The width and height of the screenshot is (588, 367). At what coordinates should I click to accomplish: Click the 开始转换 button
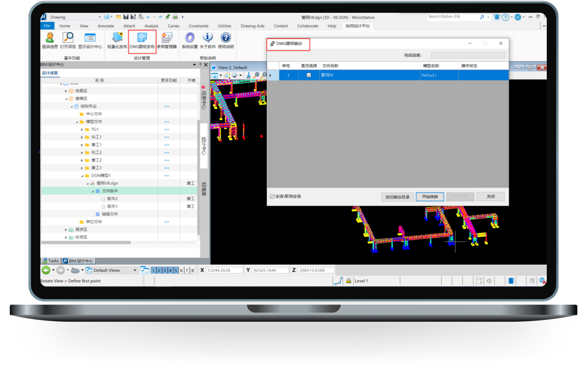[430, 197]
